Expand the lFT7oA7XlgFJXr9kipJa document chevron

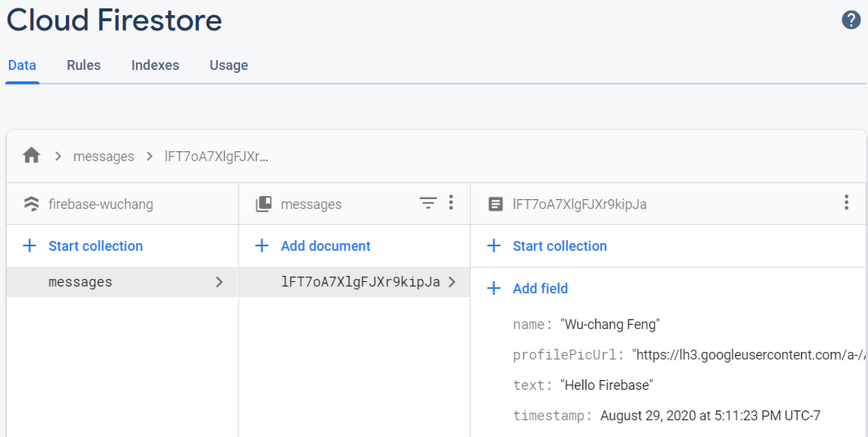[452, 282]
